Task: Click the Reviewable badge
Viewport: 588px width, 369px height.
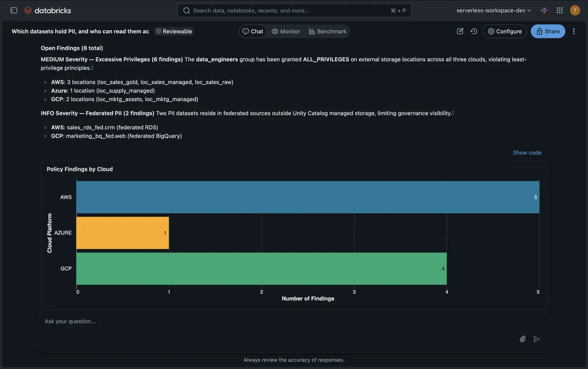Action: coord(174,31)
